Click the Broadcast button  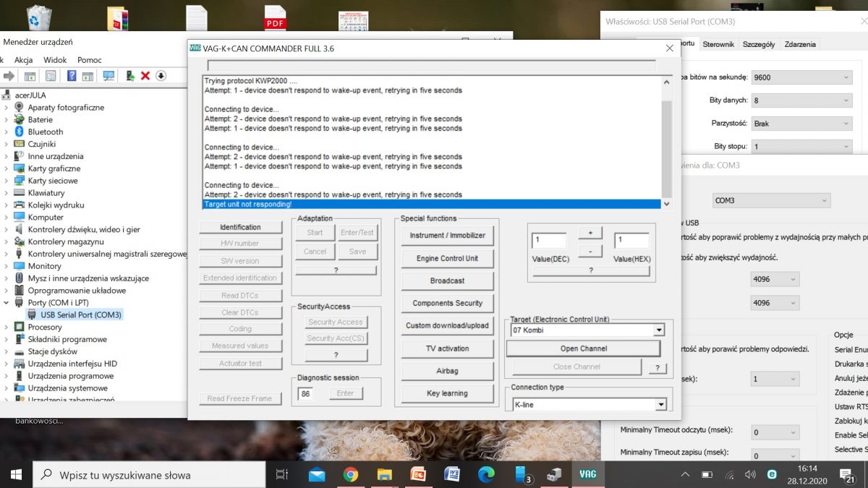(447, 281)
